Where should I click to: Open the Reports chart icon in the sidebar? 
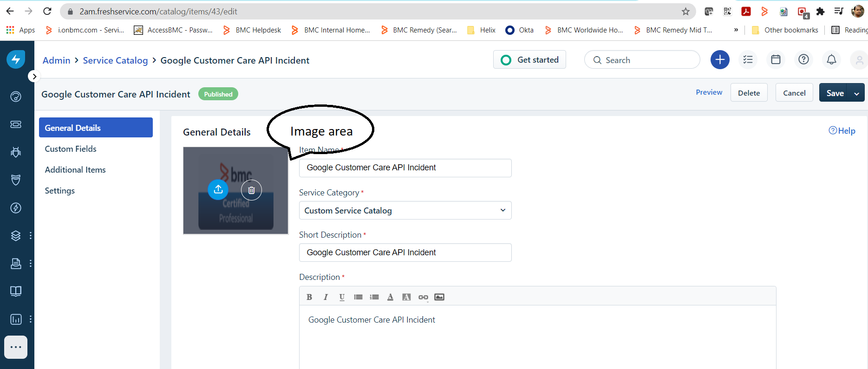(16, 319)
